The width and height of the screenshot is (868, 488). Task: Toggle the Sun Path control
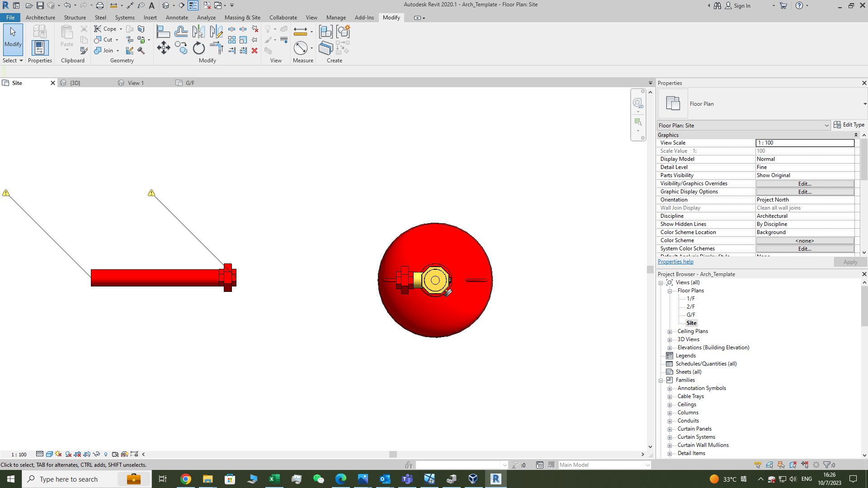58,454
